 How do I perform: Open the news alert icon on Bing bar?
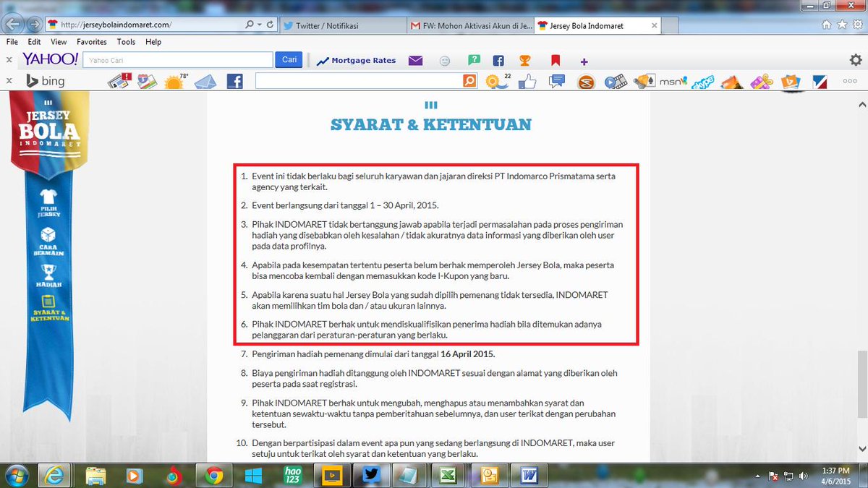(x=119, y=81)
